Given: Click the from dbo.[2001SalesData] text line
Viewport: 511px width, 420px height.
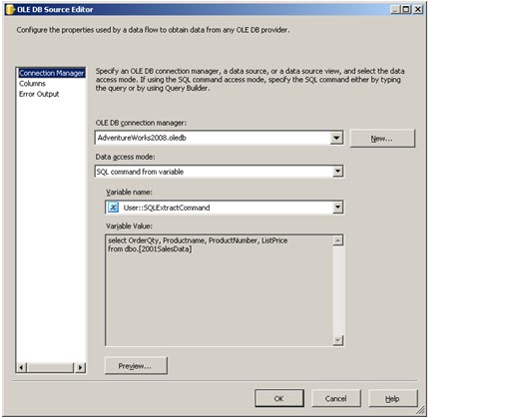Looking at the screenshot, I should 150,249.
